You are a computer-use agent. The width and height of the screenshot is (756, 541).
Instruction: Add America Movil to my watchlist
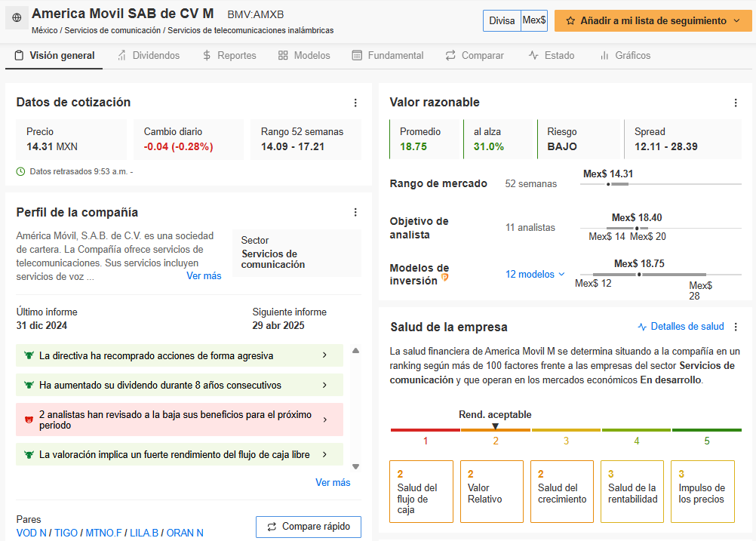point(653,20)
